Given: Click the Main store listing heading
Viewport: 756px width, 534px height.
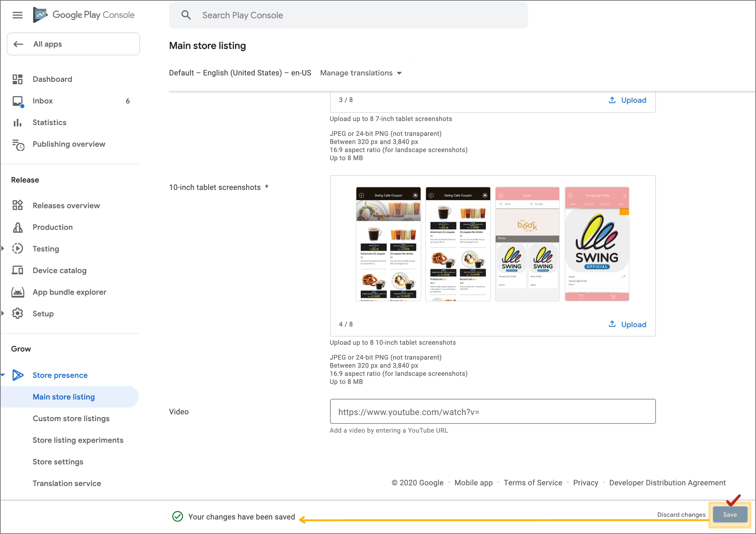Looking at the screenshot, I should 208,46.
